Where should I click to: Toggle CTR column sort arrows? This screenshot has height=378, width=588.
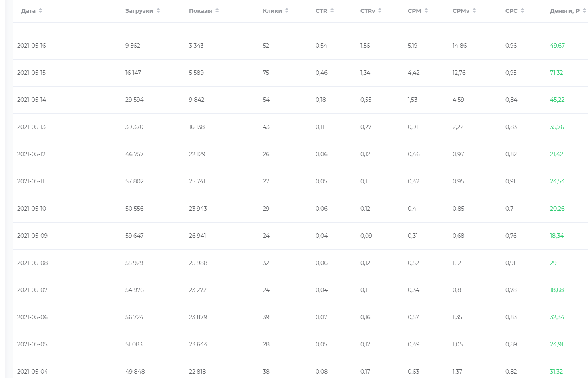332,11
